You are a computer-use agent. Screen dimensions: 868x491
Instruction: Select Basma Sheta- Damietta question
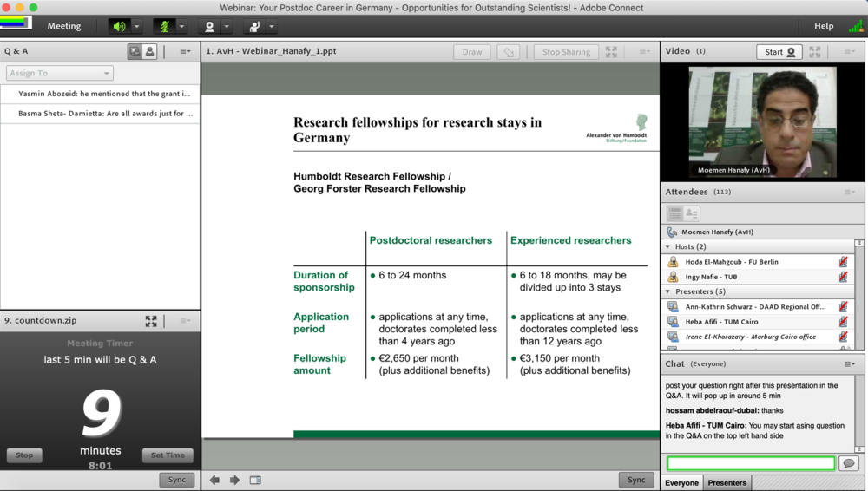(100, 114)
